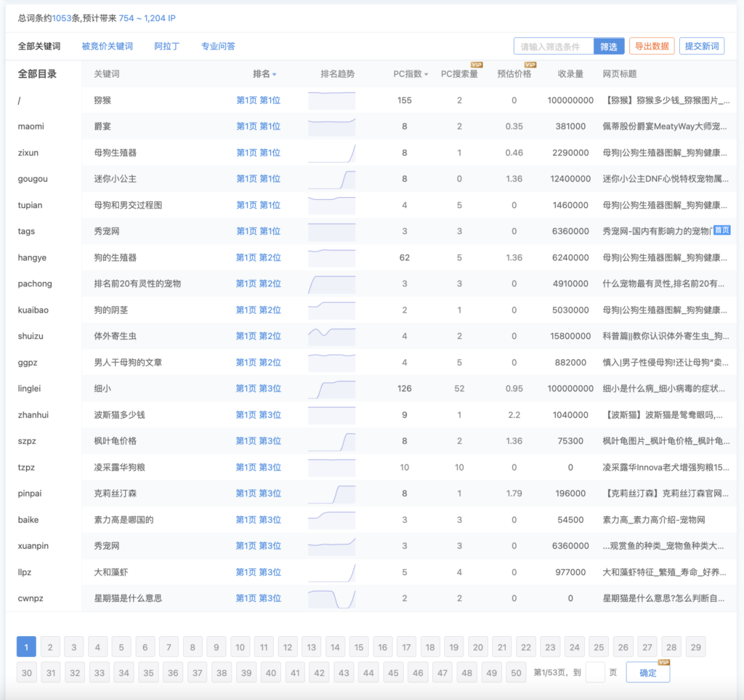Go to page 10
Viewport: 744px width, 700px height.
pos(240,647)
